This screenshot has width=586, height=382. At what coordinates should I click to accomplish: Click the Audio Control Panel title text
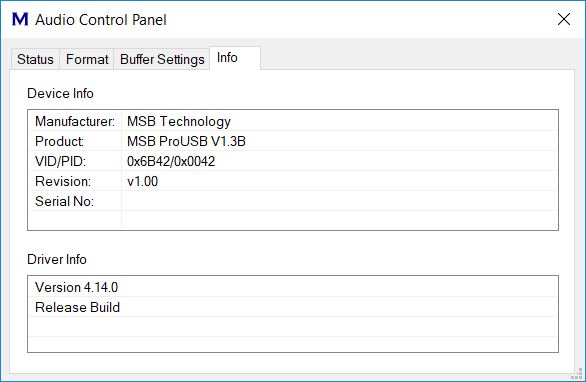101,20
